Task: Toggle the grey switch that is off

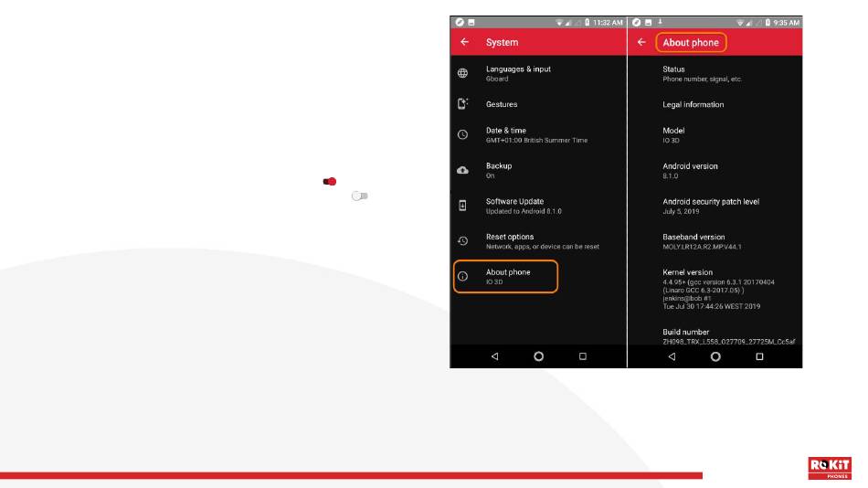Action: [x=360, y=196]
